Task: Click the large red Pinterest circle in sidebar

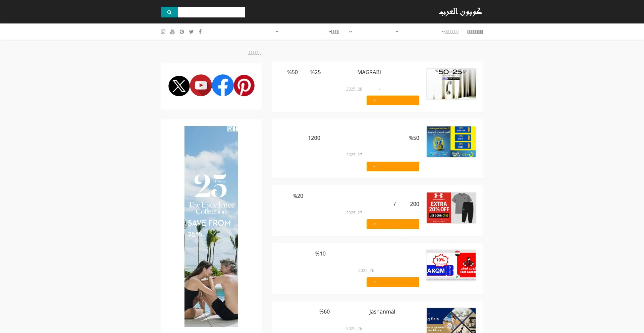Action: (x=244, y=86)
